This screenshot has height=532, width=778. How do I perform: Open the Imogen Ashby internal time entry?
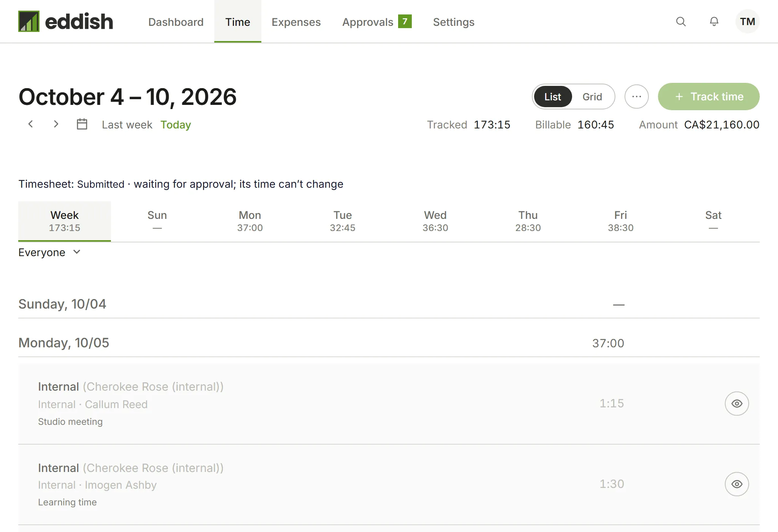coord(389,485)
